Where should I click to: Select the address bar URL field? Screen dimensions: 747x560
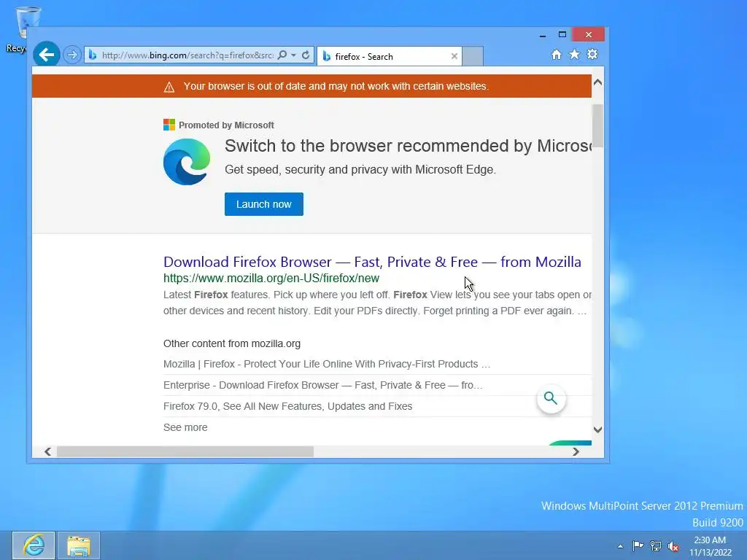coord(187,55)
